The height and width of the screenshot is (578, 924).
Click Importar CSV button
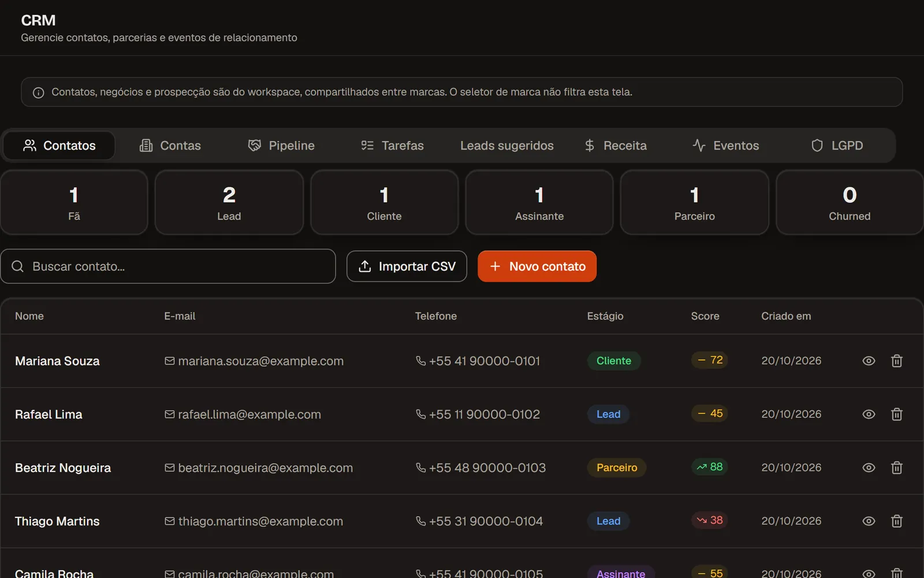pos(407,266)
